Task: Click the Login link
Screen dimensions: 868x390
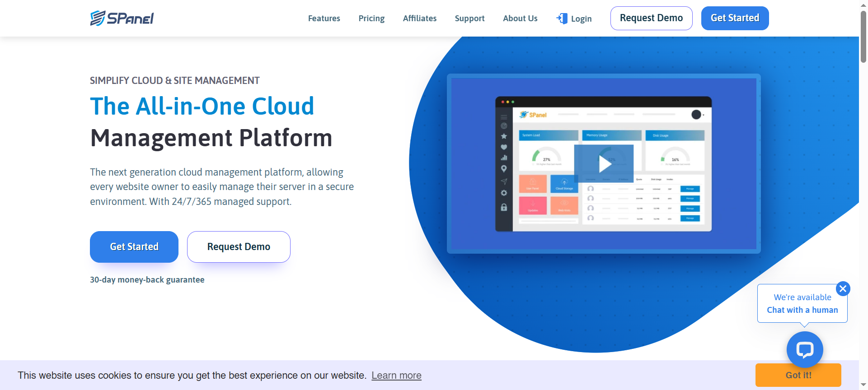Action: (x=581, y=19)
